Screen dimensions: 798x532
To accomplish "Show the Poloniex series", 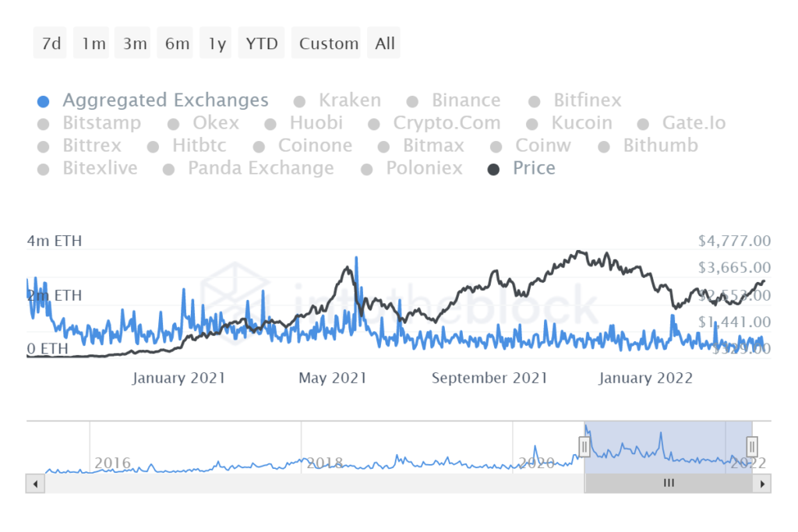I will point(411,168).
